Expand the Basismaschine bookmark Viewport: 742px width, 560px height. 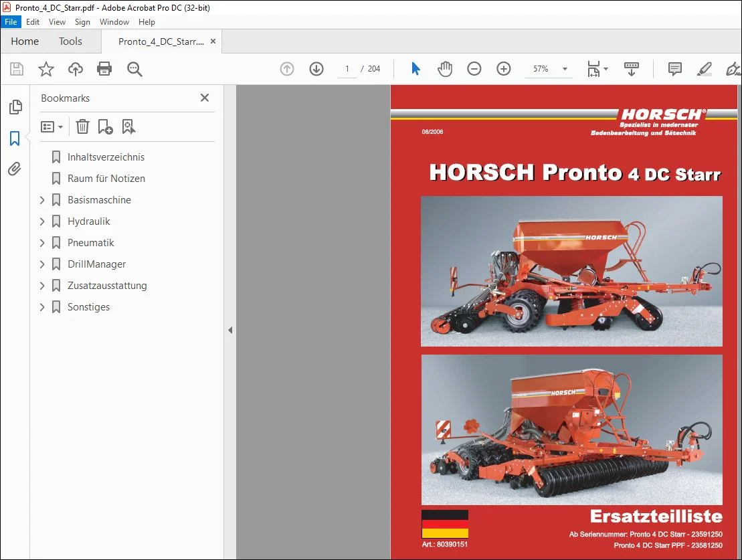(x=42, y=200)
